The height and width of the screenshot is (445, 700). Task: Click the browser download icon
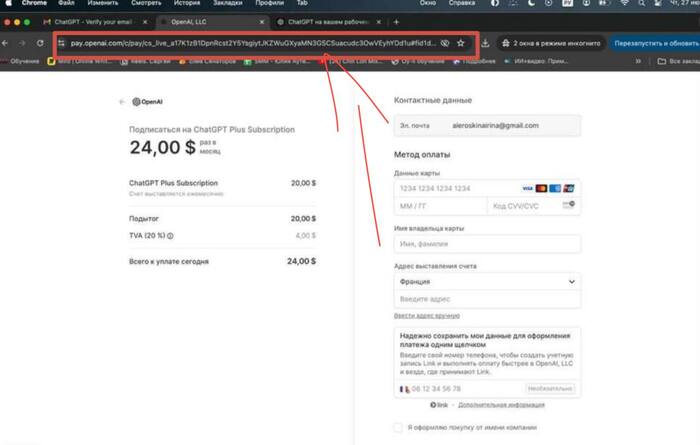pyautogui.click(x=485, y=44)
